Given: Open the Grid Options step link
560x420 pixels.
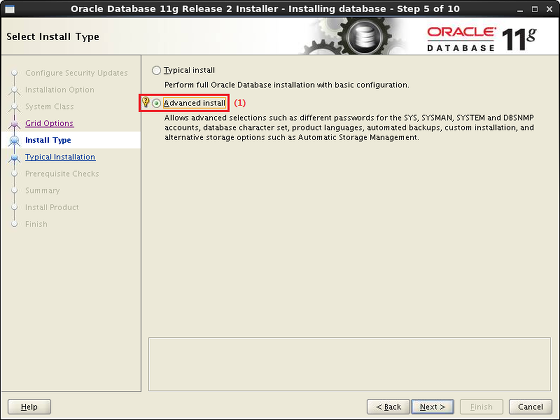Looking at the screenshot, I should click(x=49, y=123).
